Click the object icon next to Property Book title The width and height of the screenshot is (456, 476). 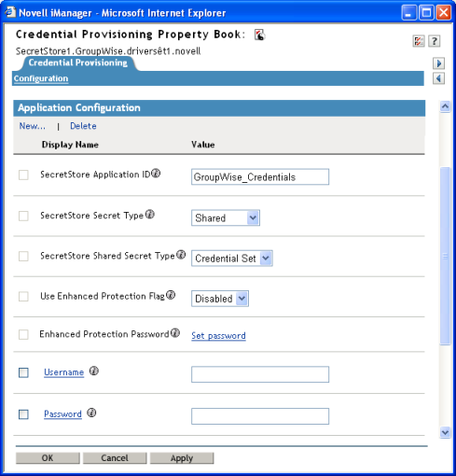point(259,35)
